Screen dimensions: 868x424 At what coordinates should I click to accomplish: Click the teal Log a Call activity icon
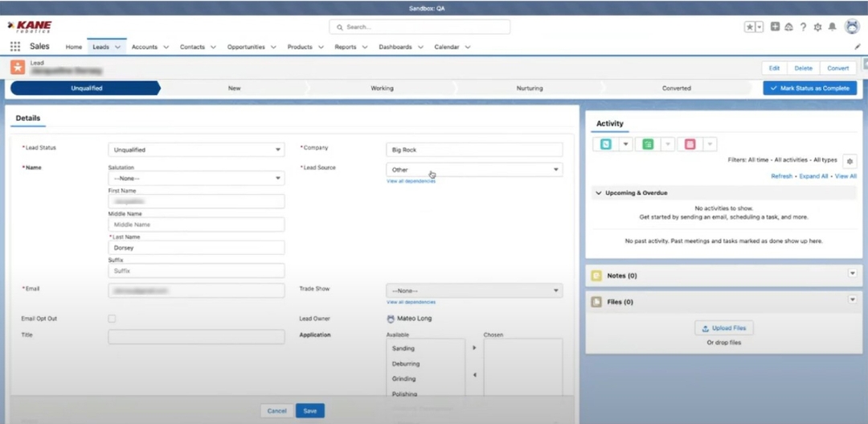coord(605,144)
